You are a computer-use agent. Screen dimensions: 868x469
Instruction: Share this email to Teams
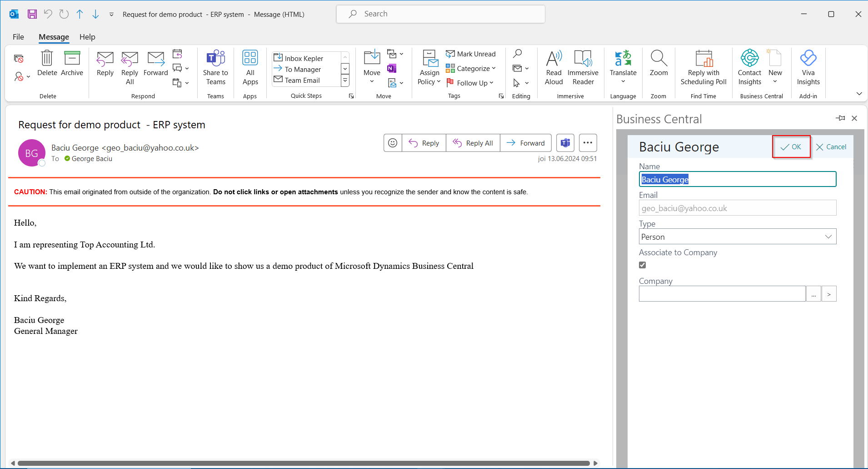click(x=215, y=67)
